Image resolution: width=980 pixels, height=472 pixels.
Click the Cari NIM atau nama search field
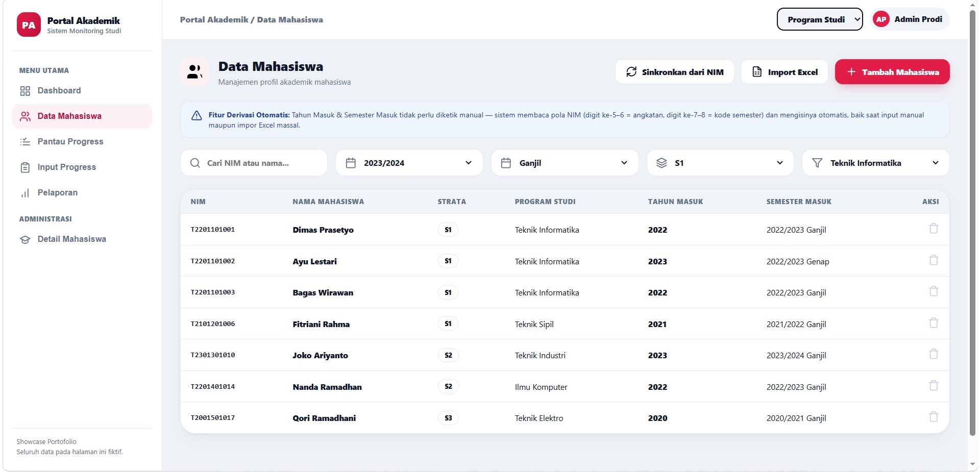click(254, 163)
